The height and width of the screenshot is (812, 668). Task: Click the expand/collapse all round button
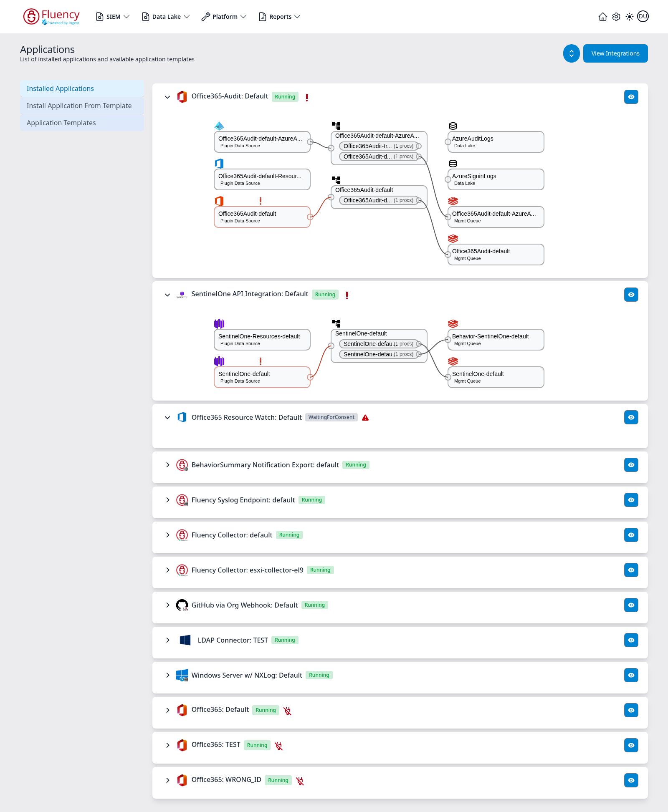(572, 53)
